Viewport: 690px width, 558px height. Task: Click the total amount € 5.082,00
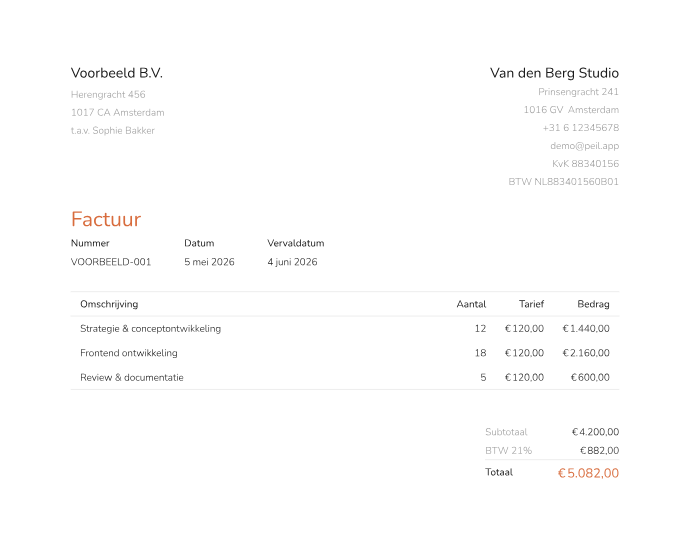pyautogui.click(x=588, y=473)
